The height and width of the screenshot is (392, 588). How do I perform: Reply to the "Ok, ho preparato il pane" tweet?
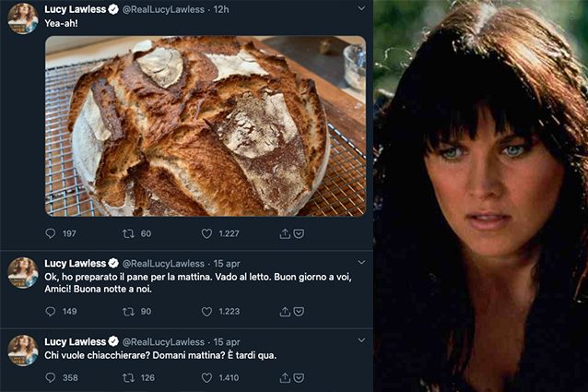click(51, 312)
